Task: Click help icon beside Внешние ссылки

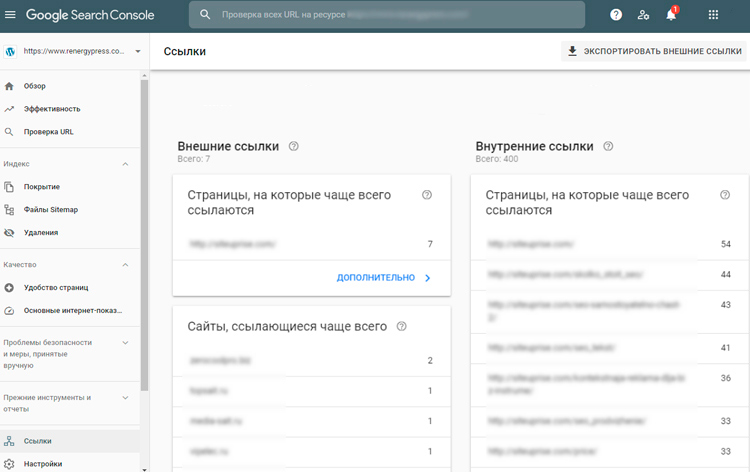Action: point(293,146)
